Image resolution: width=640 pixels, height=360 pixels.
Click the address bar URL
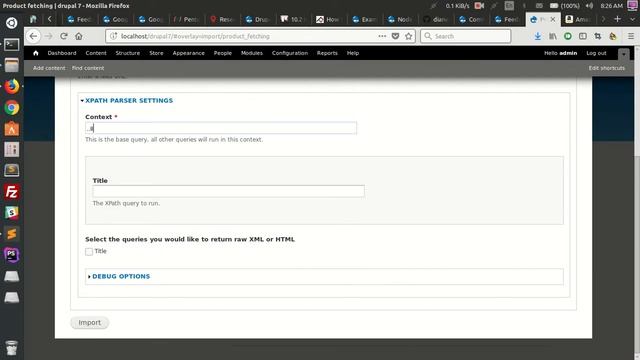[x=195, y=36]
